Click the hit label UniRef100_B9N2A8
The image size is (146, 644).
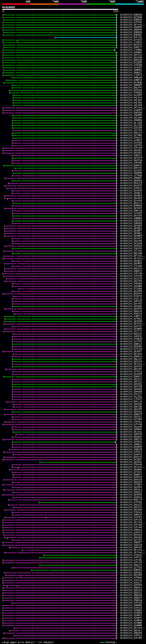(x=131, y=15)
